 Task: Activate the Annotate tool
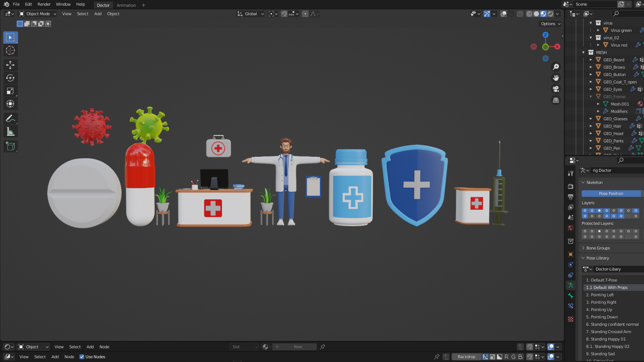click(x=10, y=118)
